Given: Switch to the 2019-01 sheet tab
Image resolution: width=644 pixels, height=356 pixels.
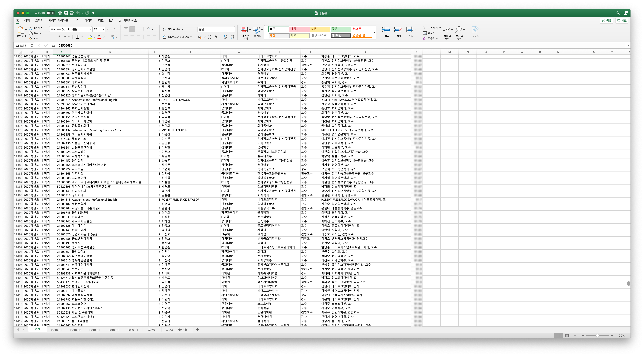Looking at the screenshot, I should click(94, 330).
